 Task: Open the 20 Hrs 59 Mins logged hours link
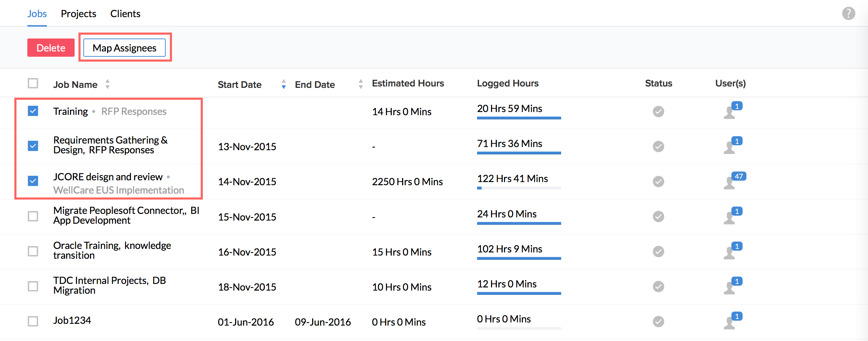509,109
